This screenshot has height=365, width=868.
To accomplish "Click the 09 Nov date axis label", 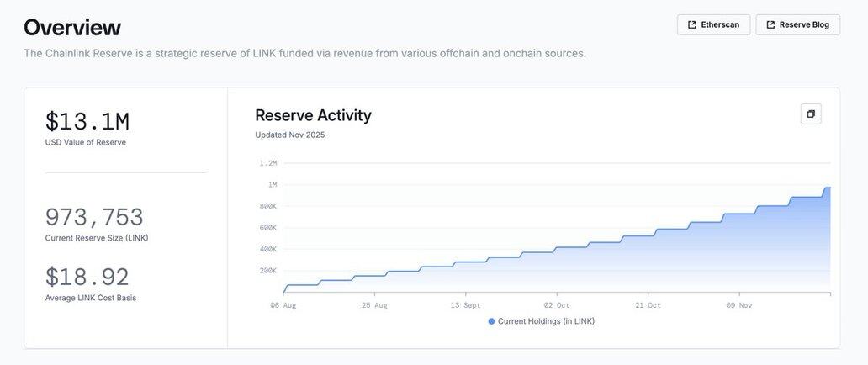I will (739, 305).
